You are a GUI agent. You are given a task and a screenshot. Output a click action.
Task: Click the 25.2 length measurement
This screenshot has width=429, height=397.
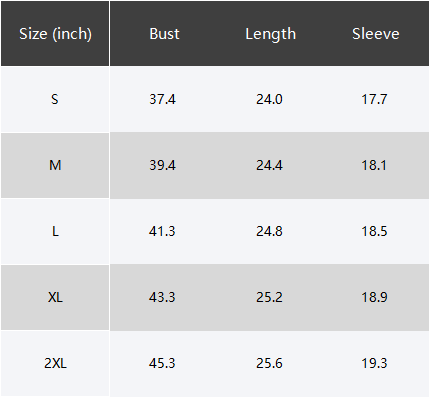click(x=269, y=297)
